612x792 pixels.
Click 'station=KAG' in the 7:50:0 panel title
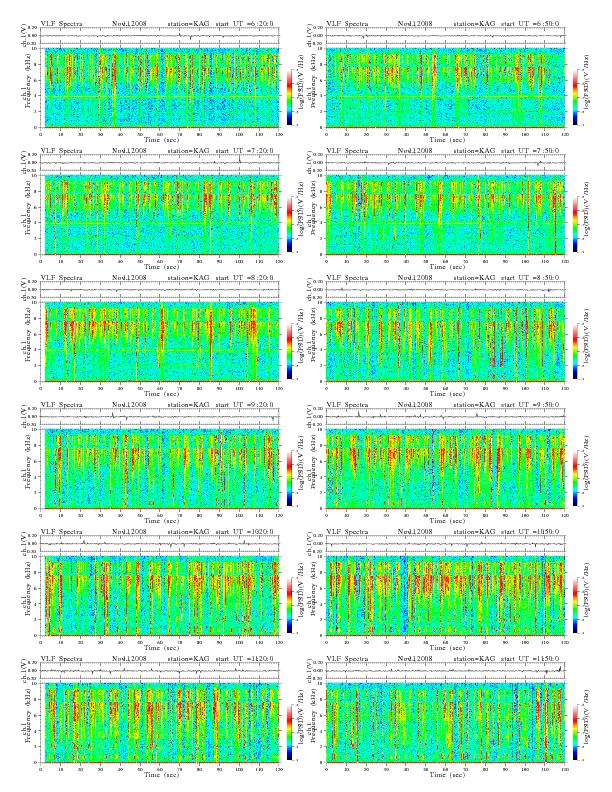[474, 151]
